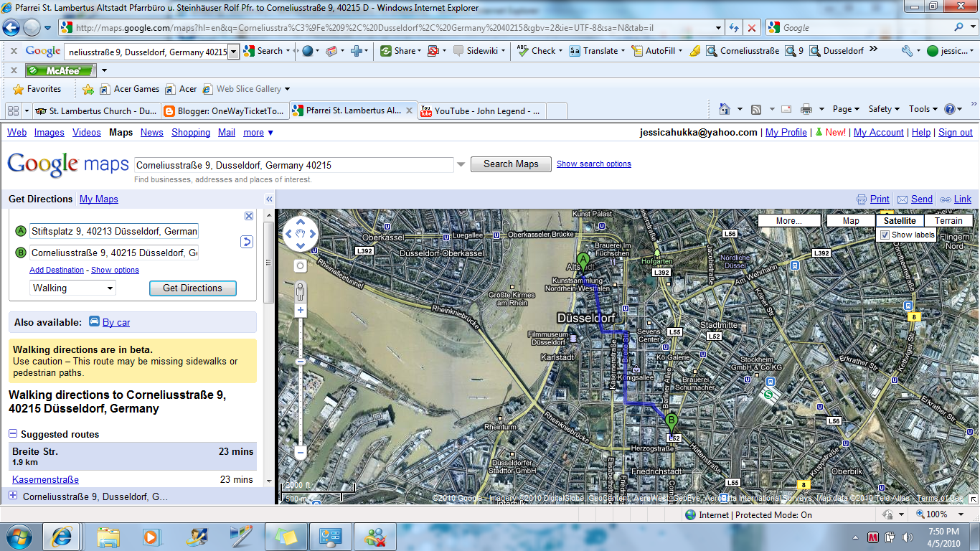This screenshot has width=980, height=551.
Task: Expand the Corneliusstraße 9, Dusseldorf step
Action: [13, 496]
